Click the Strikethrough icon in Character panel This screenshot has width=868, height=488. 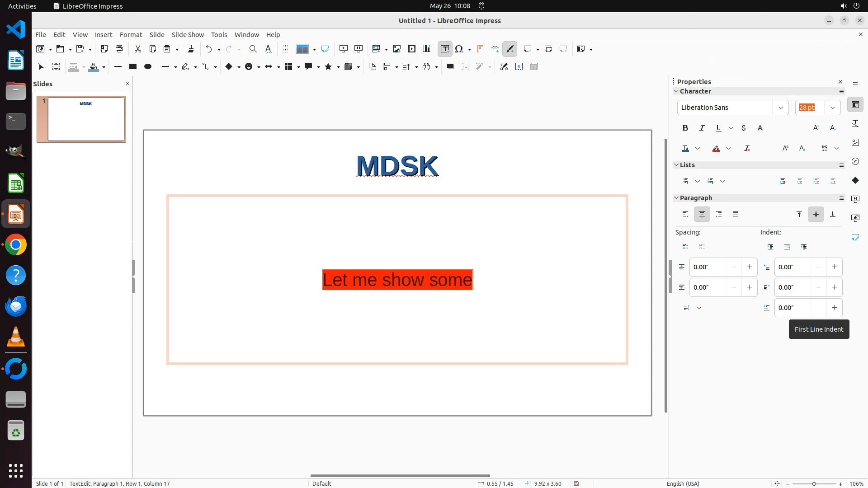[x=744, y=128]
